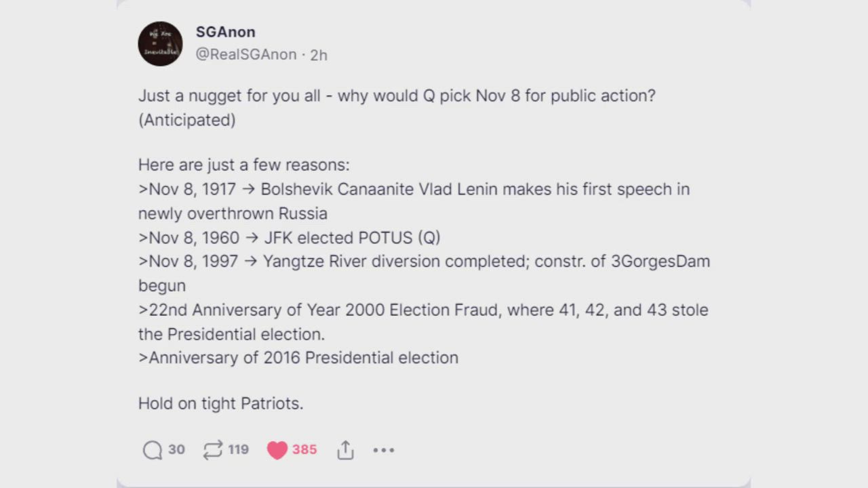This screenshot has height=488, width=868.
Task: Click the repost count 119
Action: (238, 449)
